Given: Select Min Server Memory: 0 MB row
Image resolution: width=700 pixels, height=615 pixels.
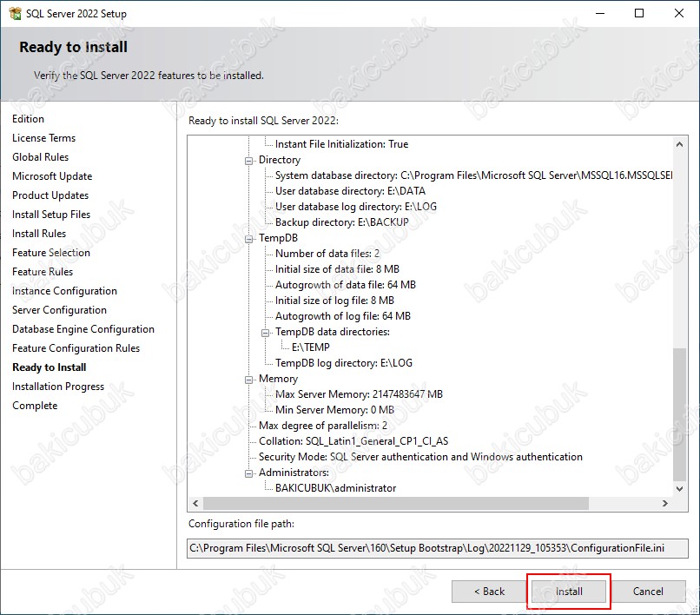Looking at the screenshot, I should [335, 410].
